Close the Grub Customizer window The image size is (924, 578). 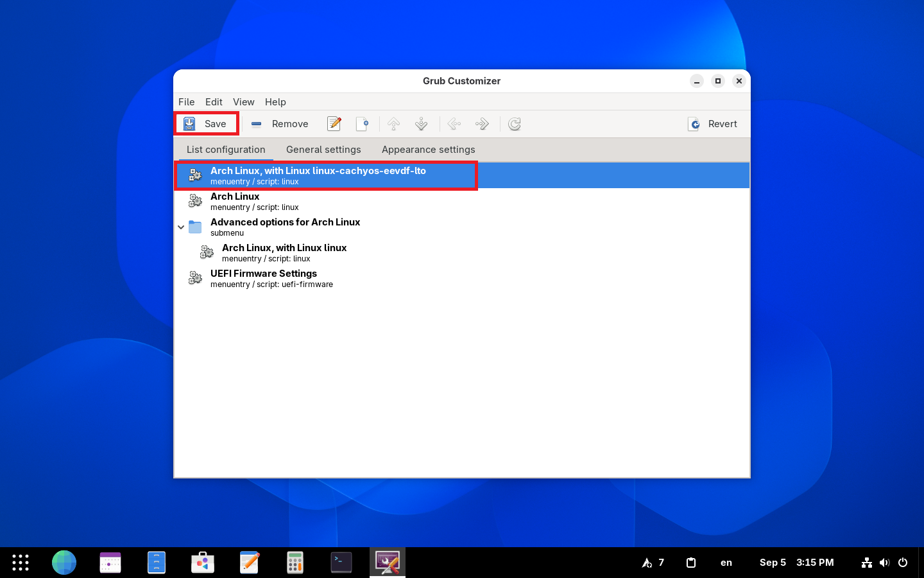coord(739,81)
